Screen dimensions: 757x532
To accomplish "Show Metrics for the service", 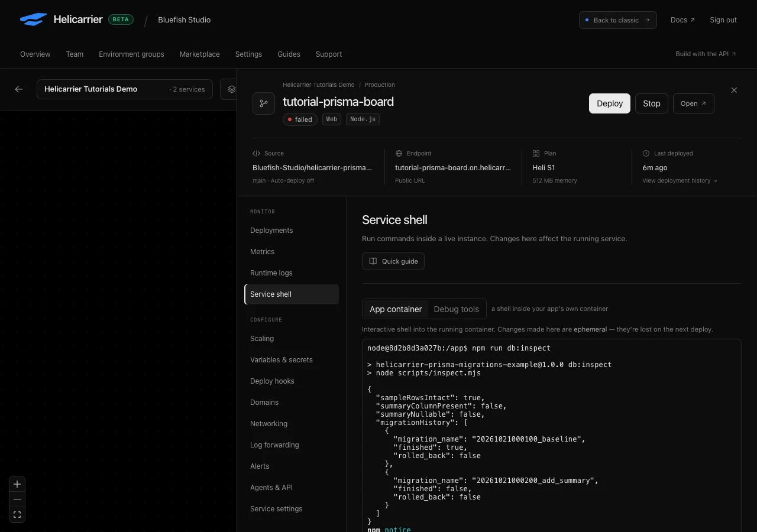I will [x=292, y=252].
